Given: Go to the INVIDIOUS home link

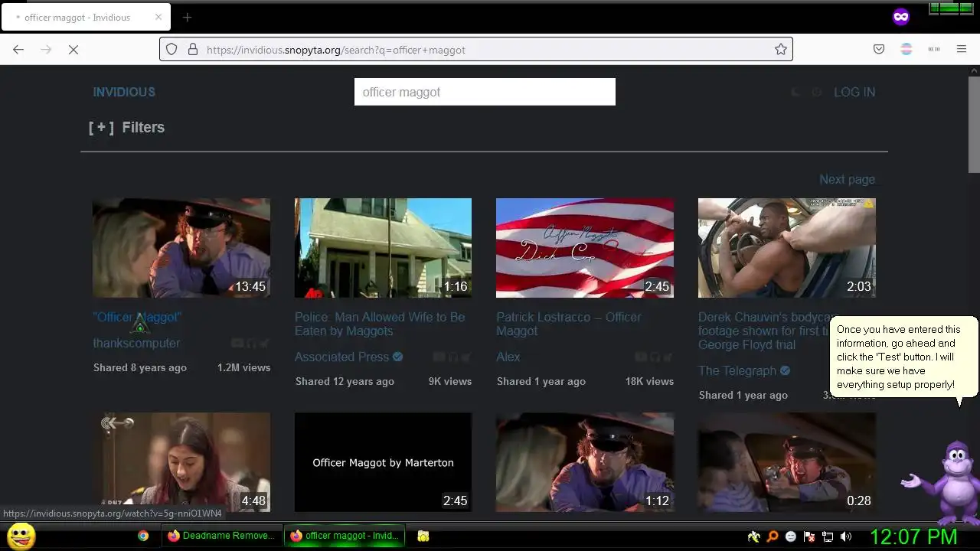Looking at the screenshot, I should [x=124, y=92].
